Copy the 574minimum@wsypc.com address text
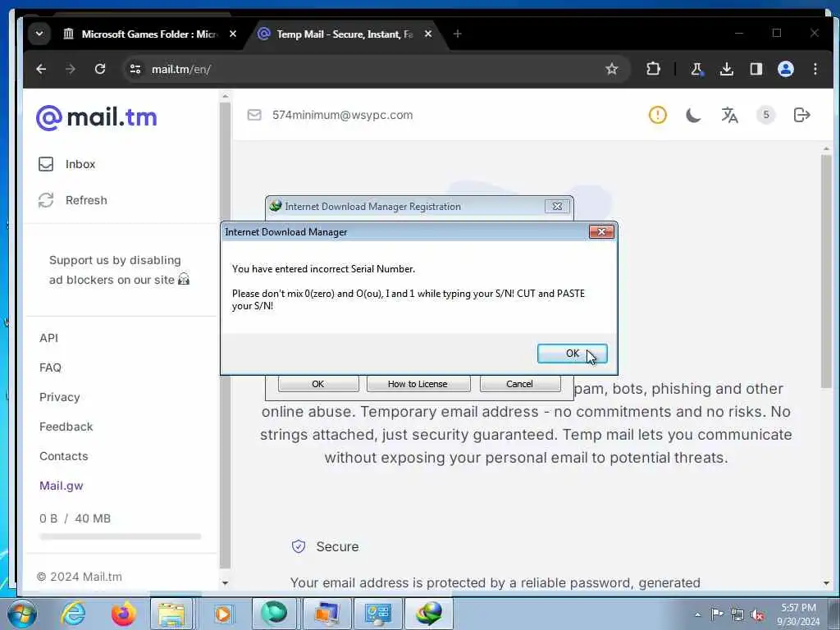Image resolution: width=840 pixels, height=630 pixels. click(x=342, y=115)
